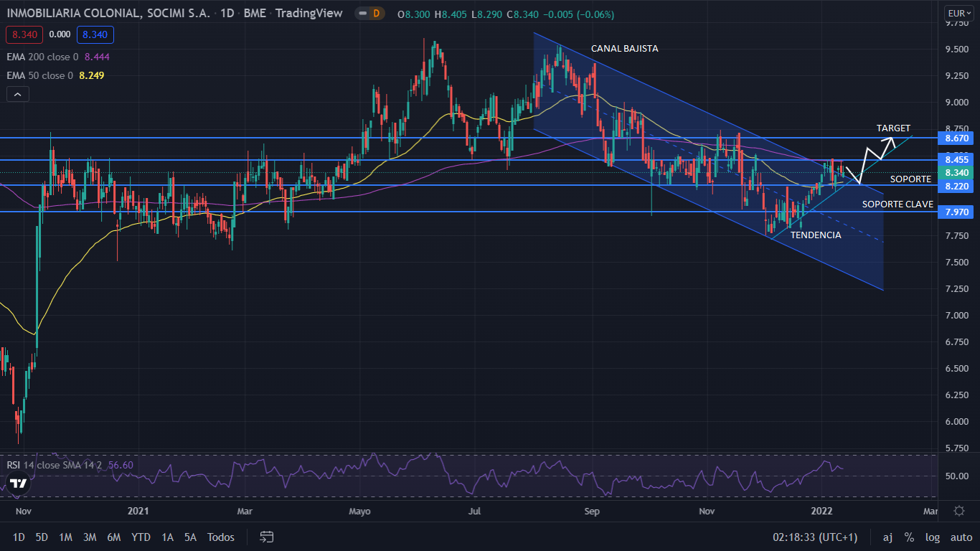Select the 6M time range

(x=113, y=537)
